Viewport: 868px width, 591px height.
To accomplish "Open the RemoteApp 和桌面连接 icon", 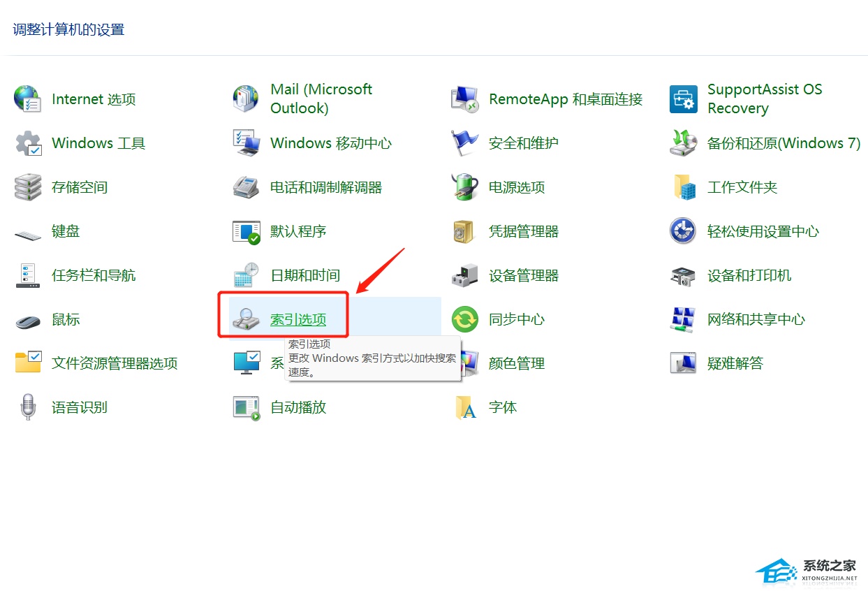I will click(x=465, y=99).
